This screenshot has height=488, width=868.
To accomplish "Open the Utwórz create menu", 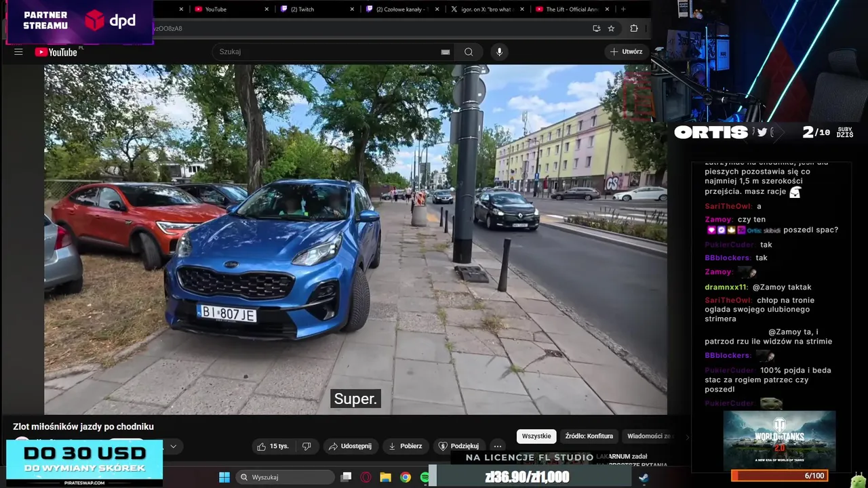I will click(626, 52).
